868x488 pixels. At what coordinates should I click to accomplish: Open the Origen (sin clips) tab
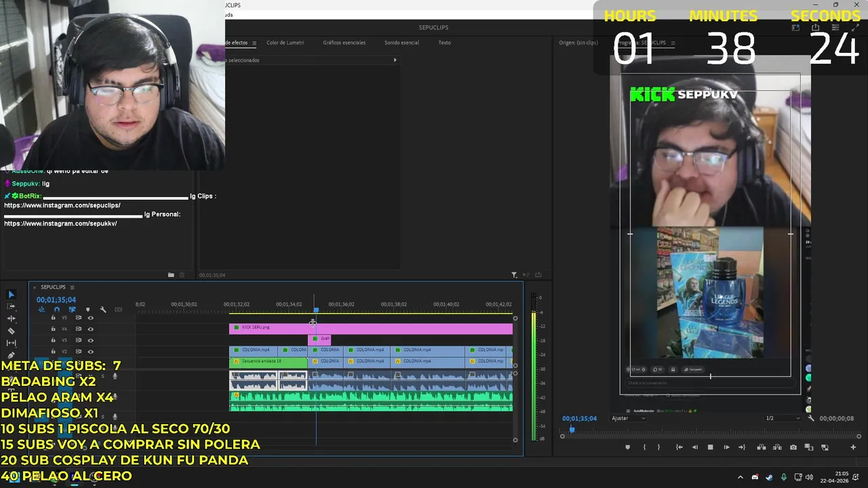(578, 43)
